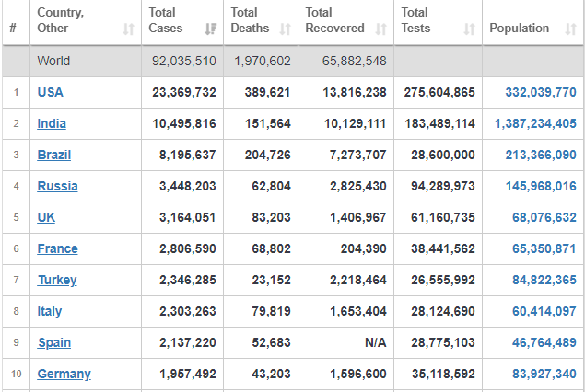This screenshot has height=392, width=585.
Task: Open Germany population link 83,927,340
Action: [544, 374]
